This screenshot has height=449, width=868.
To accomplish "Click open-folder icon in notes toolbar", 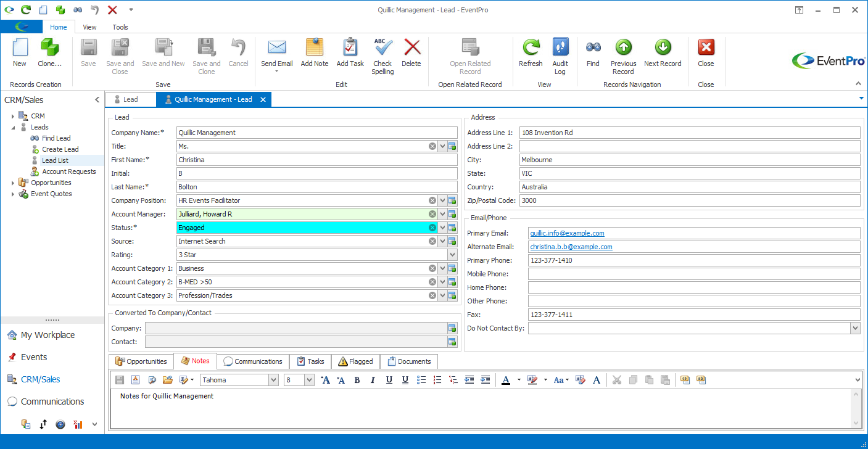I will click(x=167, y=380).
